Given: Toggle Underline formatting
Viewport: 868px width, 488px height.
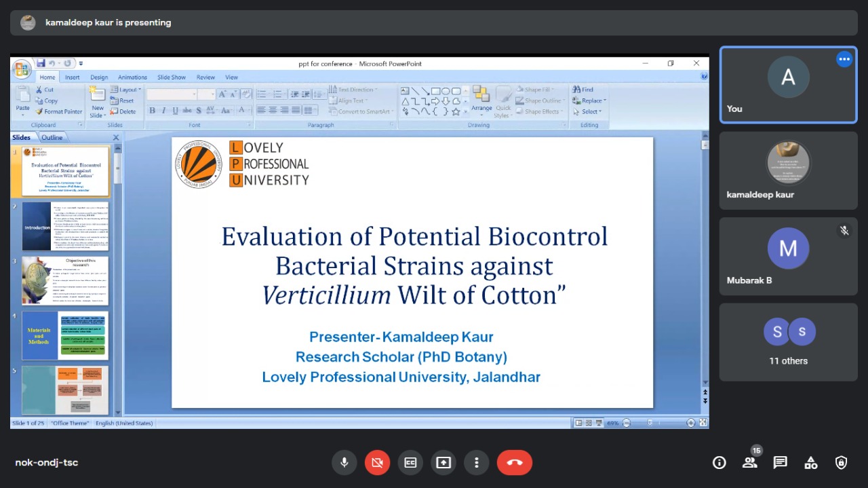Looking at the screenshot, I should tap(175, 111).
